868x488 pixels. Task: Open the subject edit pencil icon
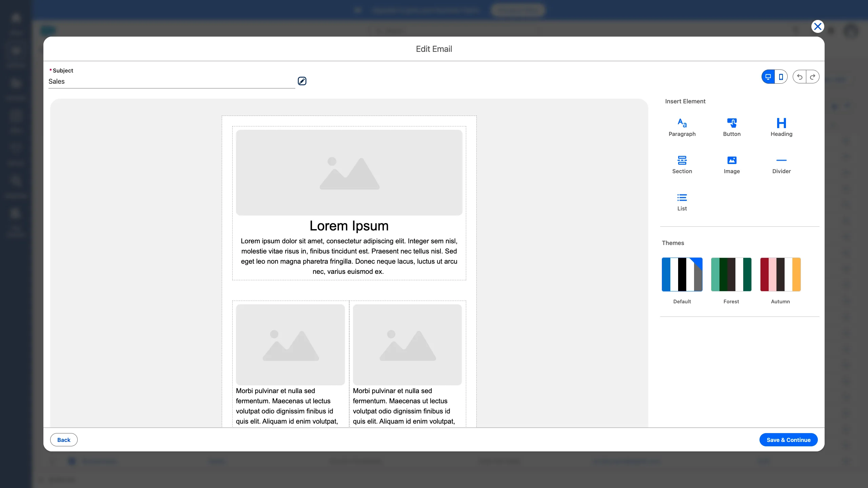[302, 81]
